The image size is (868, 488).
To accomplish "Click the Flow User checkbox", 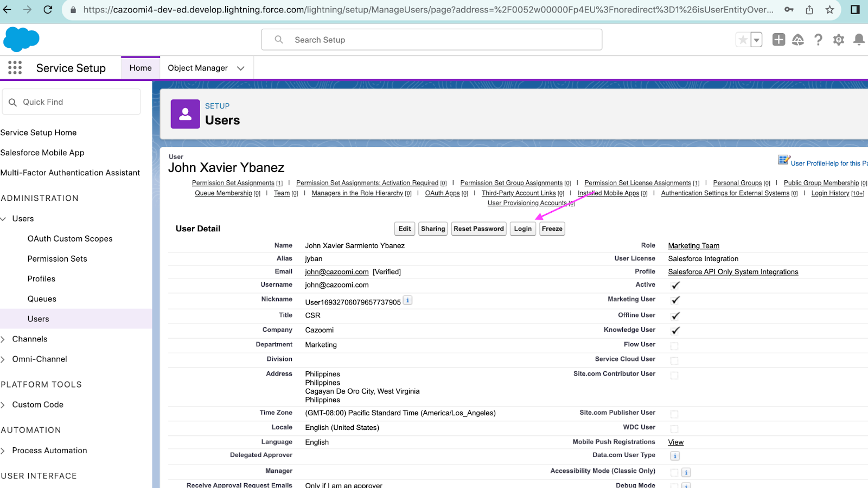I will [x=674, y=346].
